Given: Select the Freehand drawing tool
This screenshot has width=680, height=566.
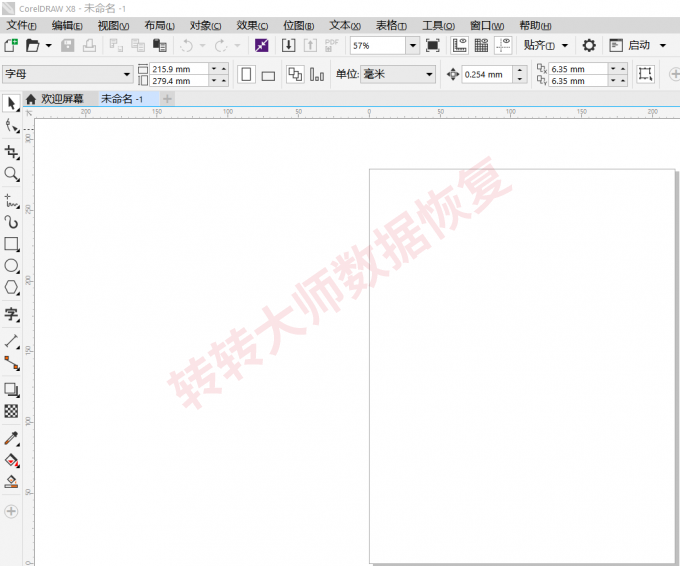Looking at the screenshot, I should pos(11,201).
